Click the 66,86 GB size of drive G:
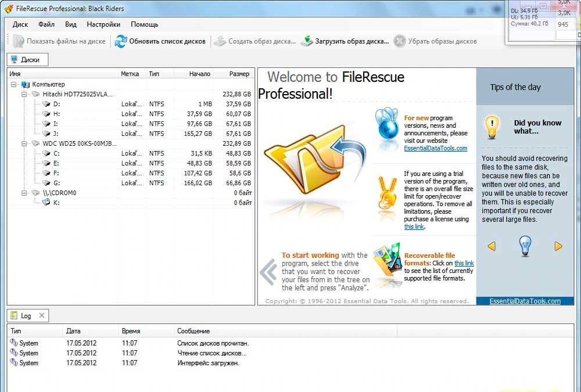This screenshot has height=392, width=581. 238,183
